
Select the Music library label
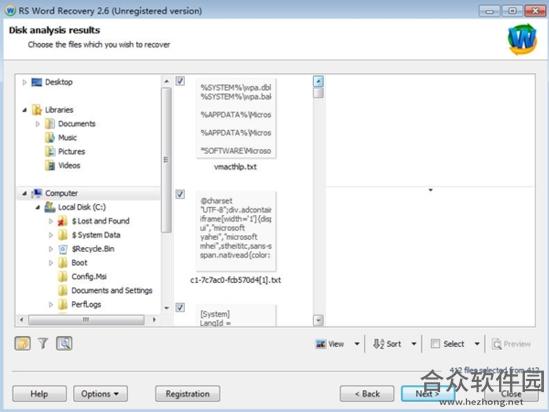(x=67, y=138)
